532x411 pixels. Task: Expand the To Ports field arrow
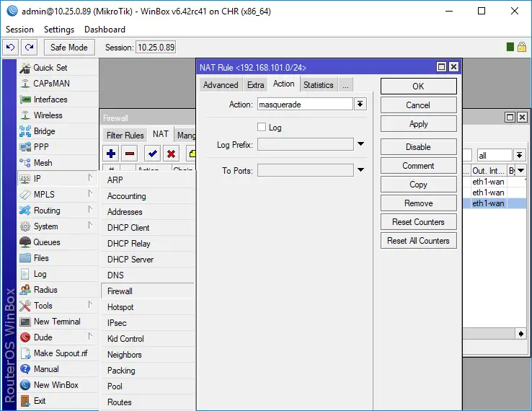(x=360, y=169)
